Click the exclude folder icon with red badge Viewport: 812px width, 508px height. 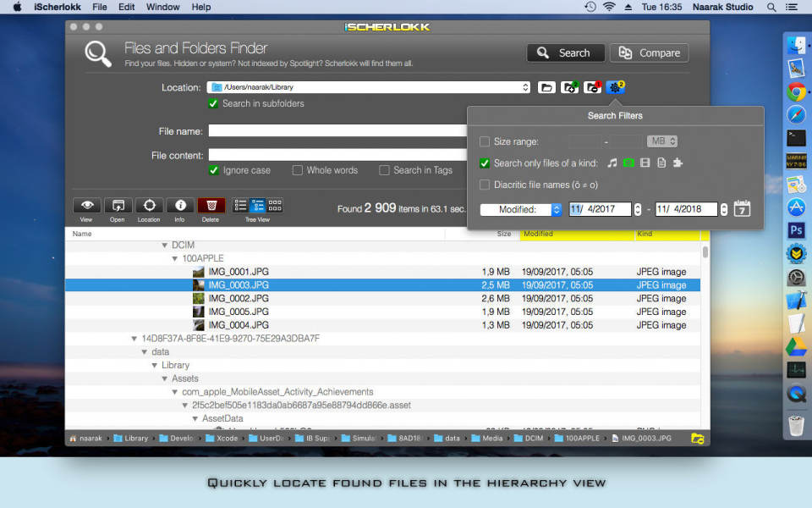point(592,87)
